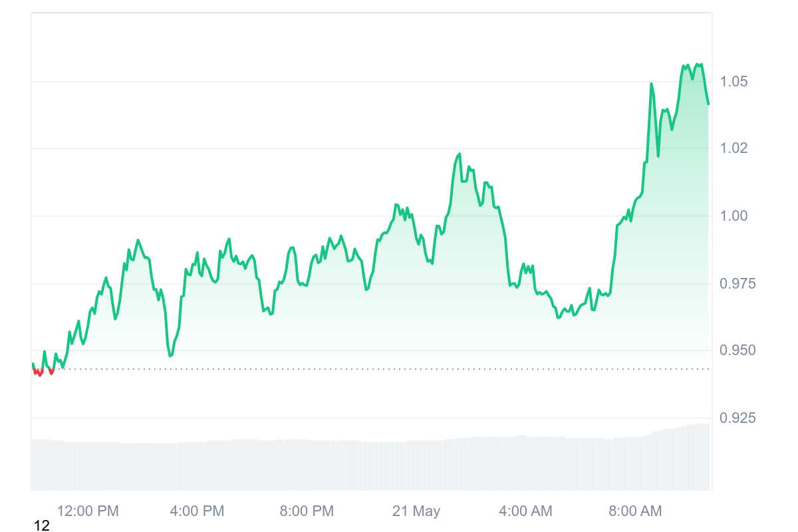Click the 0.950 price axis label
Image resolution: width=798 pixels, height=532 pixels.
point(738,350)
